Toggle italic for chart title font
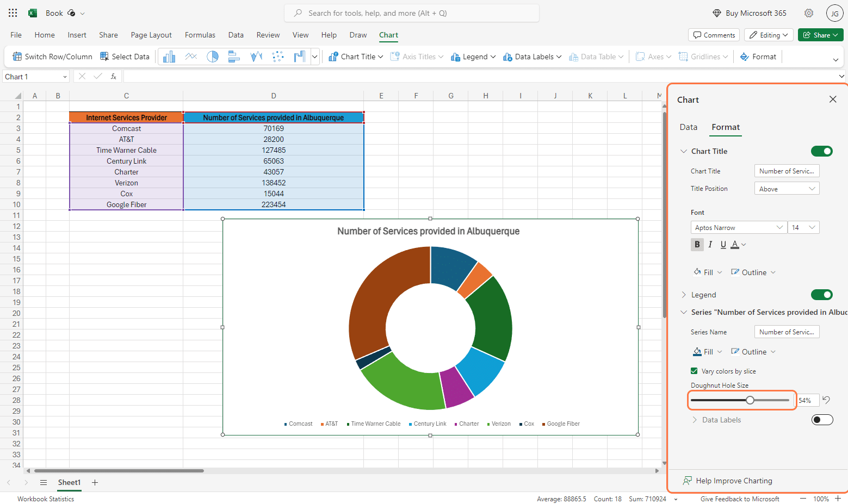The height and width of the screenshot is (504, 848). pos(710,245)
